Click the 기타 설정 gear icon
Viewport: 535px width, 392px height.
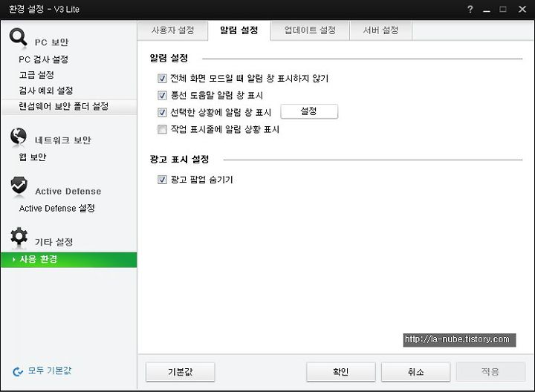click(x=19, y=236)
